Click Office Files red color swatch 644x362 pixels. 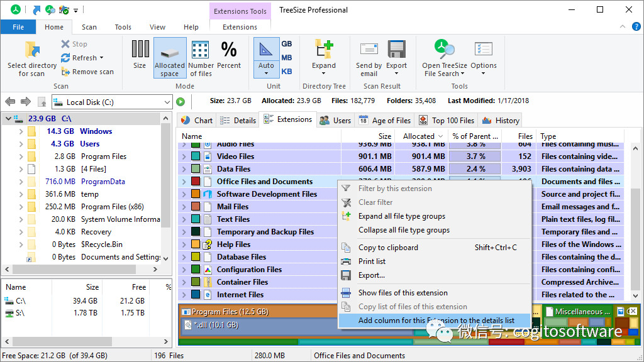[196, 182]
